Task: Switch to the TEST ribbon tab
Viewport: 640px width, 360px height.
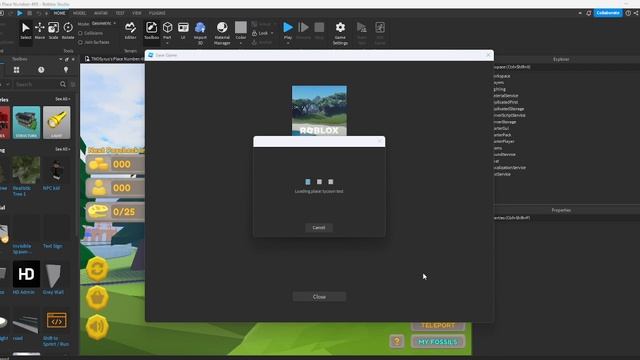Action: coord(120,13)
